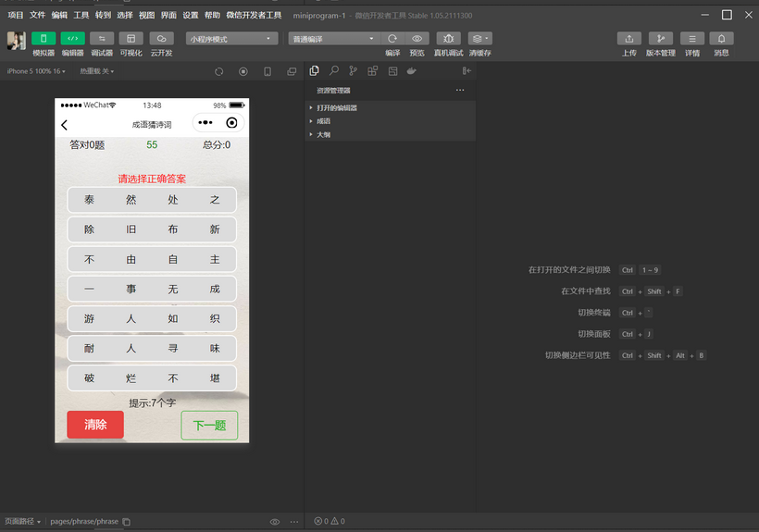Copy the page path icon
This screenshot has height=532, width=759.
pyautogui.click(x=126, y=522)
